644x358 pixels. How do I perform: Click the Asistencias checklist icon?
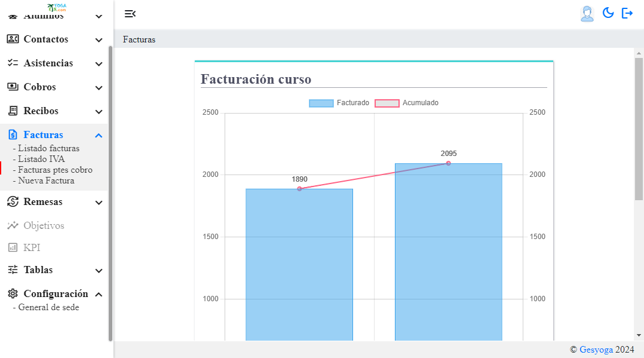13,63
